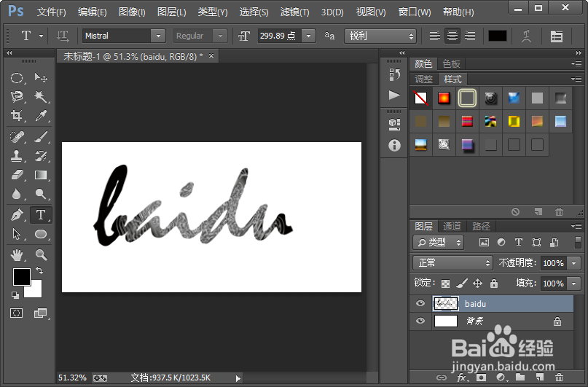Create a new layer icon
The image size is (588, 387).
(x=540, y=378)
